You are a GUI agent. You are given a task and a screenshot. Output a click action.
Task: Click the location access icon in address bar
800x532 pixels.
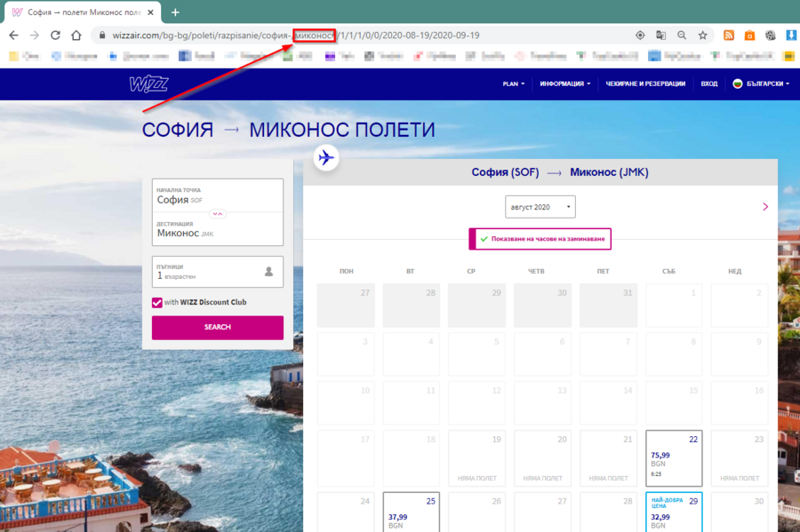tap(640, 36)
